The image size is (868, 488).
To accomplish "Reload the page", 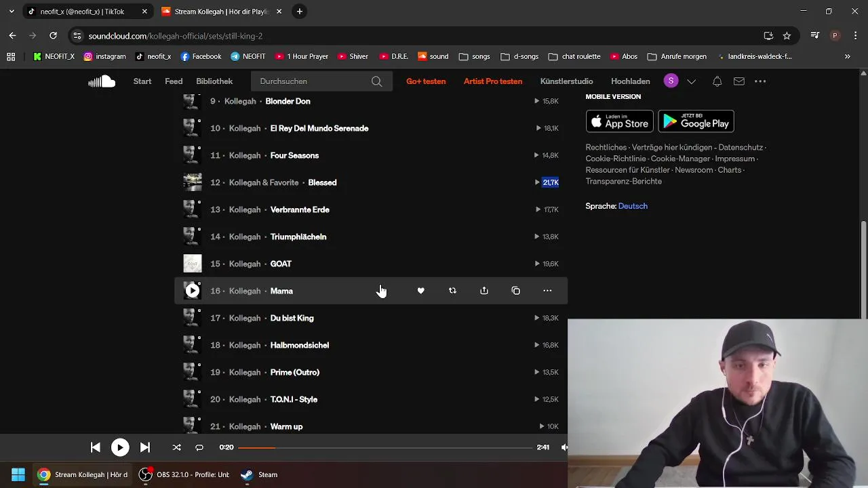I will coord(53,35).
